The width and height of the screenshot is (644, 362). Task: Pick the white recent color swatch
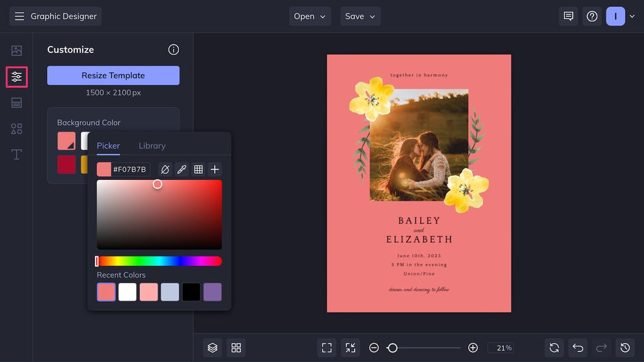[128, 292]
